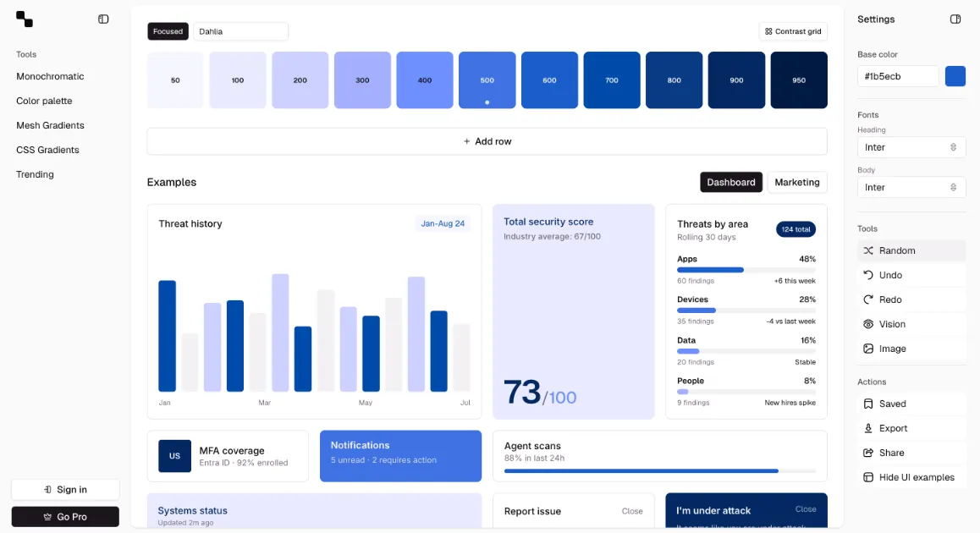Toggle the Contrast grid view
Viewport: 980px width, 533px height.
(792, 31)
